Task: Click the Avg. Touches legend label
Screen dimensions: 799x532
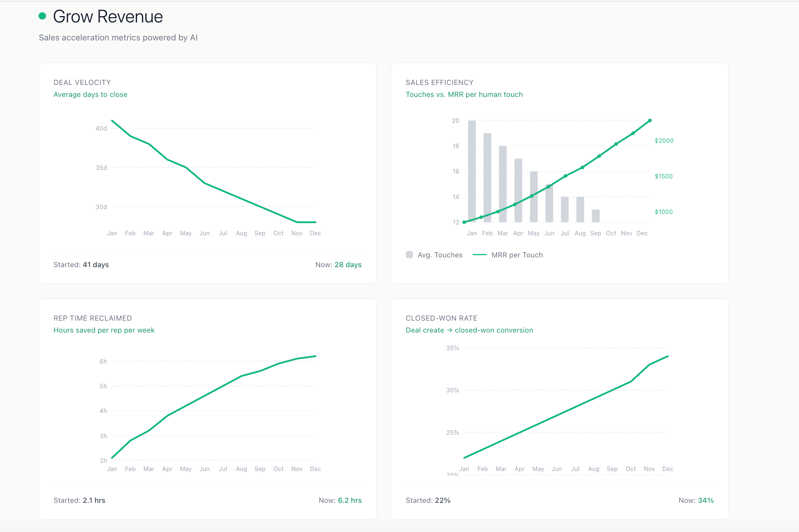Action: click(440, 255)
